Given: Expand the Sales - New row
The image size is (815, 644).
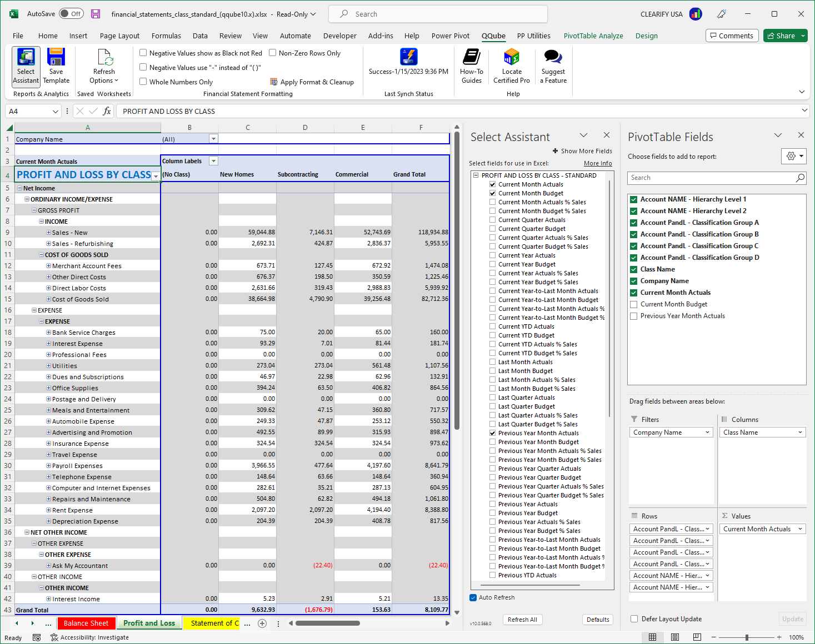Looking at the screenshot, I should pyautogui.click(x=48, y=232).
